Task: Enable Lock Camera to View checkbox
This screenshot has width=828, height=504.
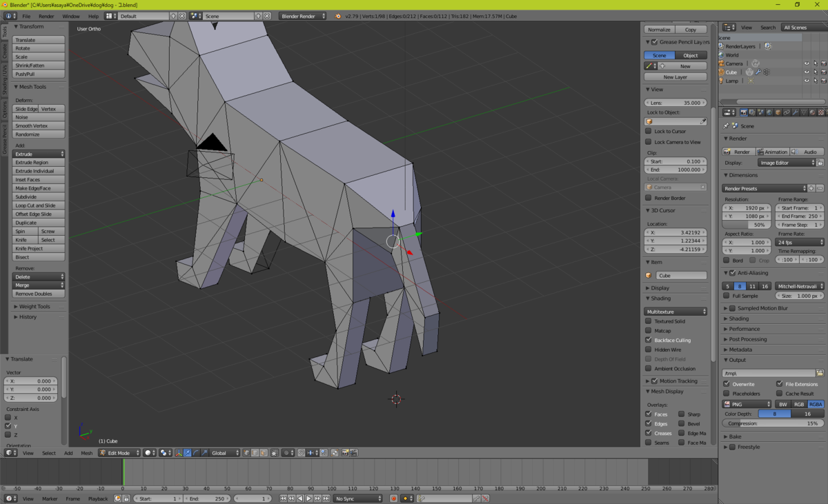Action: pos(649,142)
